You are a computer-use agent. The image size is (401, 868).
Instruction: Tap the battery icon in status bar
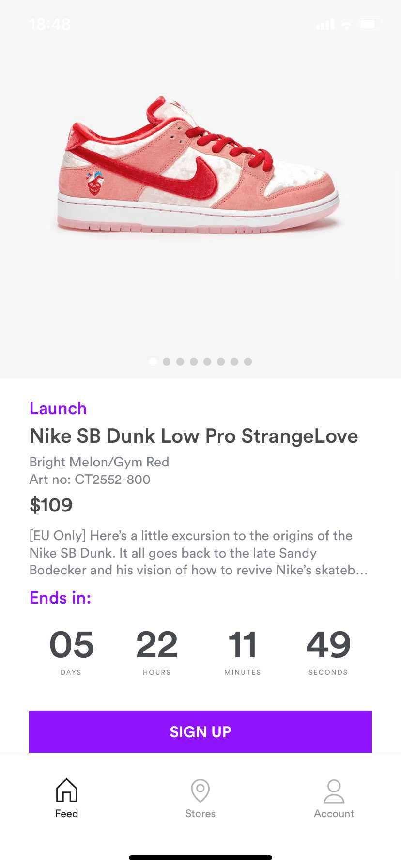[370, 24]
